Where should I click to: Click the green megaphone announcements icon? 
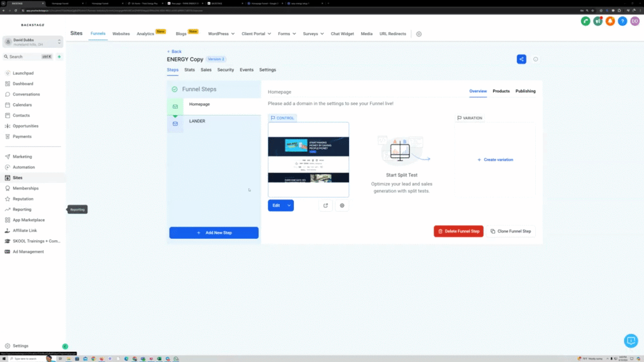point(598,21)
